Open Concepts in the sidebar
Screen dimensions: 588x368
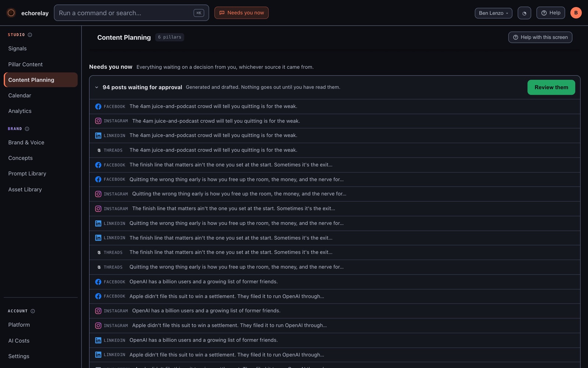click(40, 158)
